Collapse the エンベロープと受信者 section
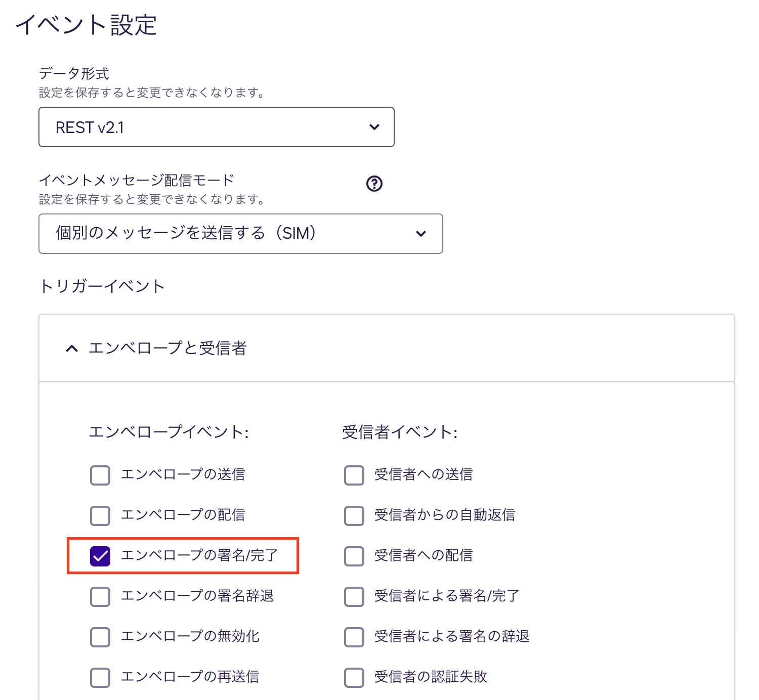Screen dimensions: 759x700 (x=72, y=348)
